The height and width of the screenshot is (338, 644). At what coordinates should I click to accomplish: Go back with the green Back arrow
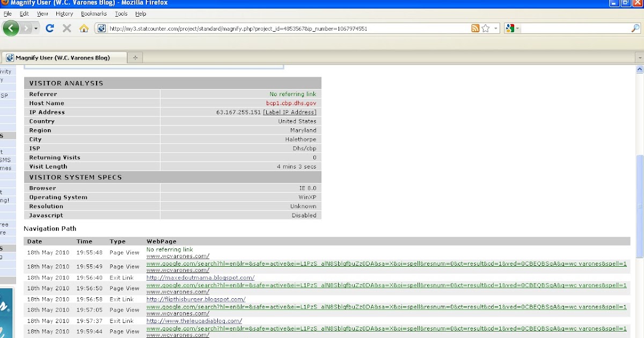(11, 28)
